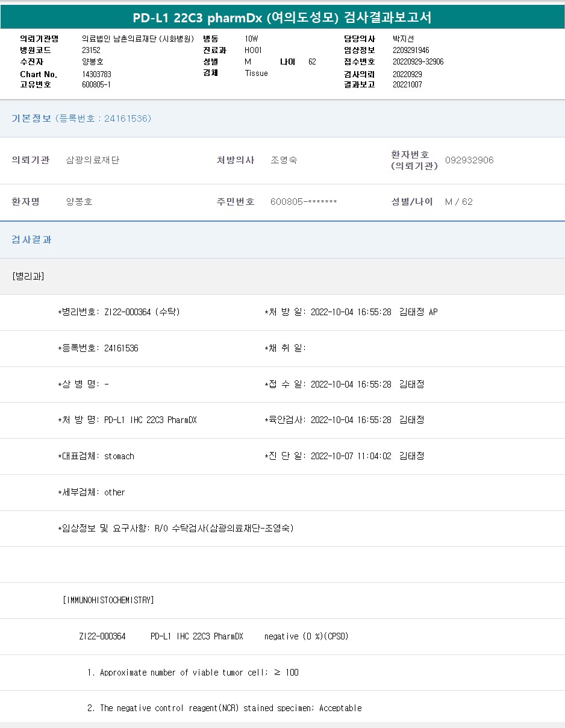Select the 의뢰기관 value 삼광의료재단
This screenshot has width=565, height=728.
[92, 160]
